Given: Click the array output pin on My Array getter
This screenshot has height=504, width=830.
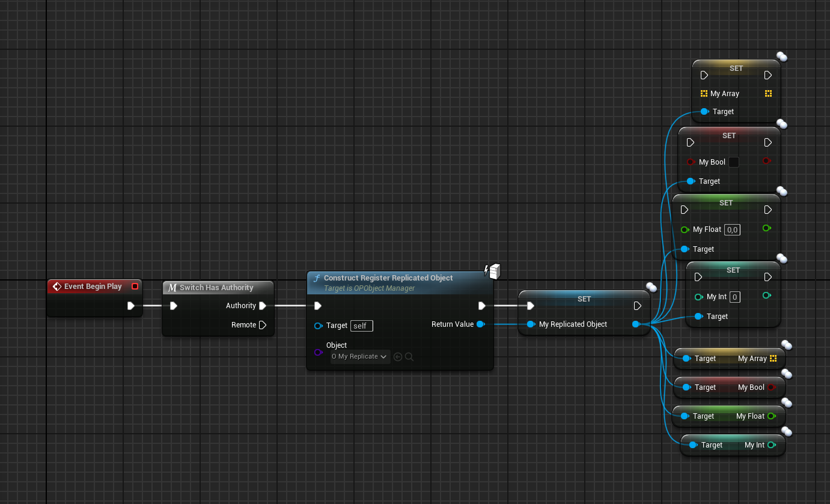Looking at the screenshot, I should tap(773, 359).
